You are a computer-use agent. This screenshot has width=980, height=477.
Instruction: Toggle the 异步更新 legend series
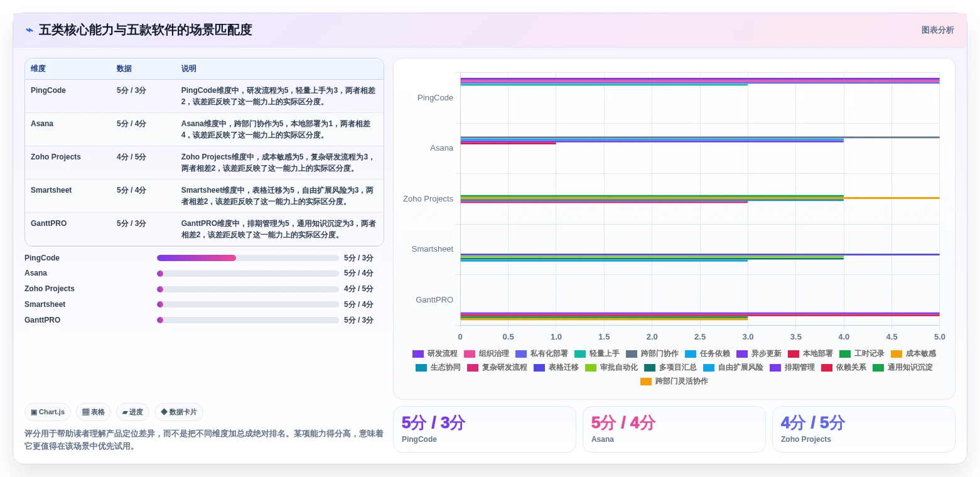pos(759,353)
